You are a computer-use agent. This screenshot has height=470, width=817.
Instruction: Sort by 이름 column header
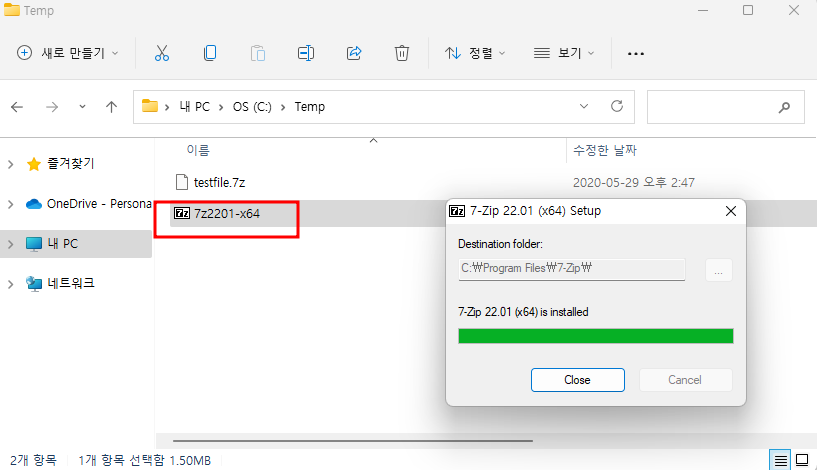coord(198,150)
